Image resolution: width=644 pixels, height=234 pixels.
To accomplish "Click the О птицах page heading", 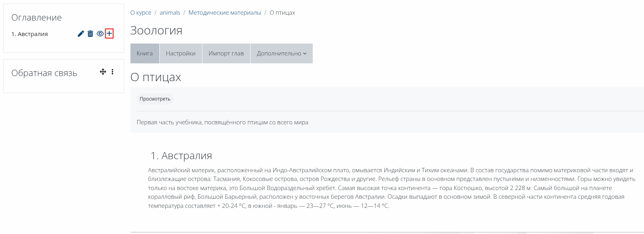I will point(156,77).
